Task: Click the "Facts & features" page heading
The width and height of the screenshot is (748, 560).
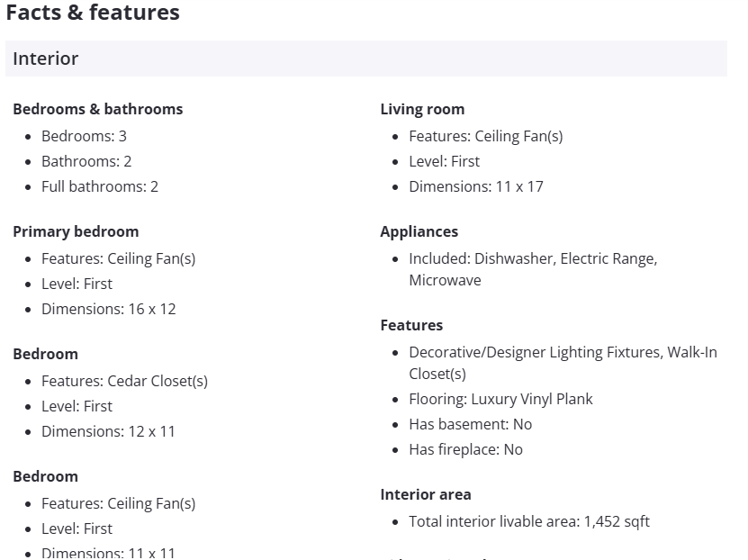Action: click(93, 13)
